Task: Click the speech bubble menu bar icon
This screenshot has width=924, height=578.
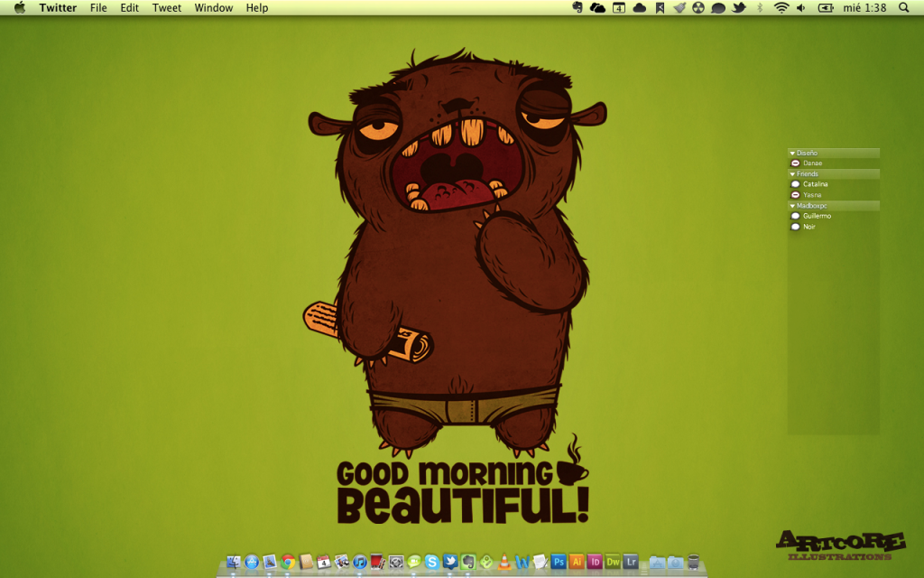Action: pyautogui.click(x=718, y=7)
